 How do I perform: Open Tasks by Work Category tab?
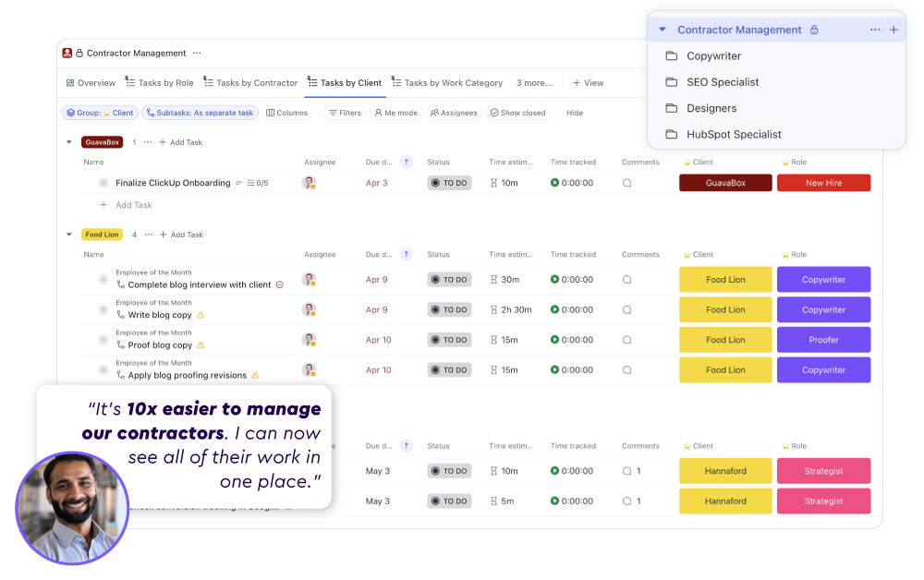[x=447, y=83]
